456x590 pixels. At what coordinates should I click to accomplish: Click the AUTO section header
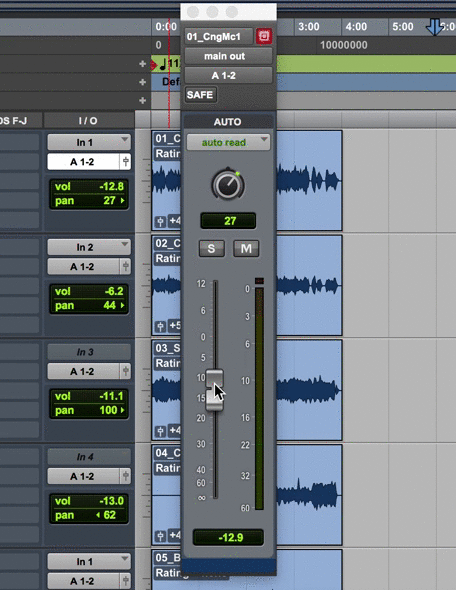(228, 122)
